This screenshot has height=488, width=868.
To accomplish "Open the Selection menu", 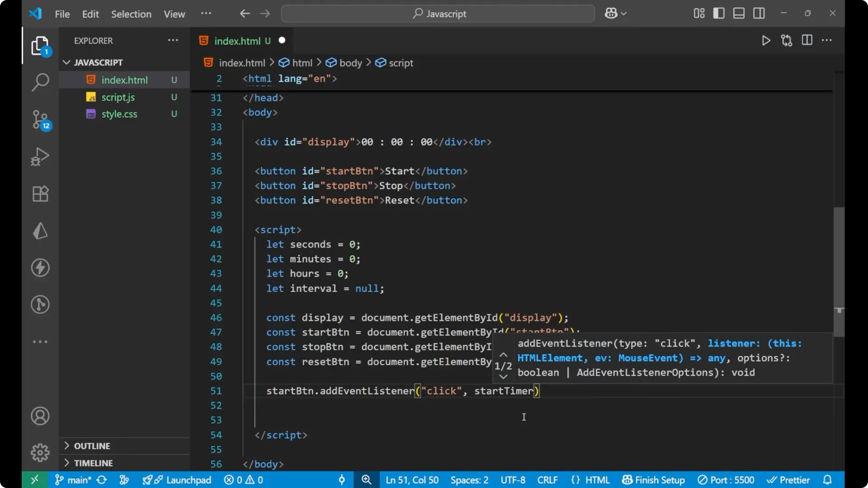I will click(131, 14).
